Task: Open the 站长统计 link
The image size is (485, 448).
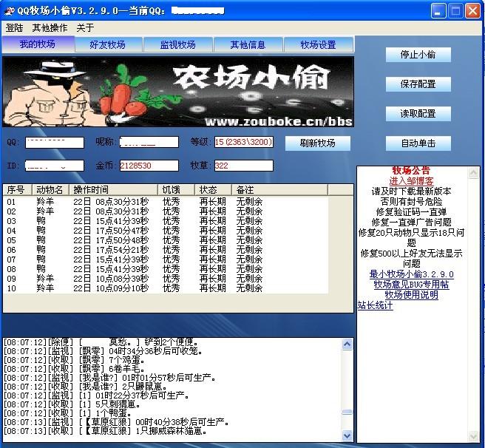Action: [x=375, y=305]
